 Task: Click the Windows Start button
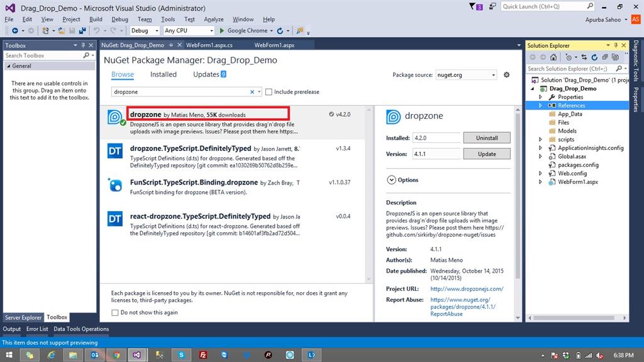pyautogui.click(x=9, y=355)
